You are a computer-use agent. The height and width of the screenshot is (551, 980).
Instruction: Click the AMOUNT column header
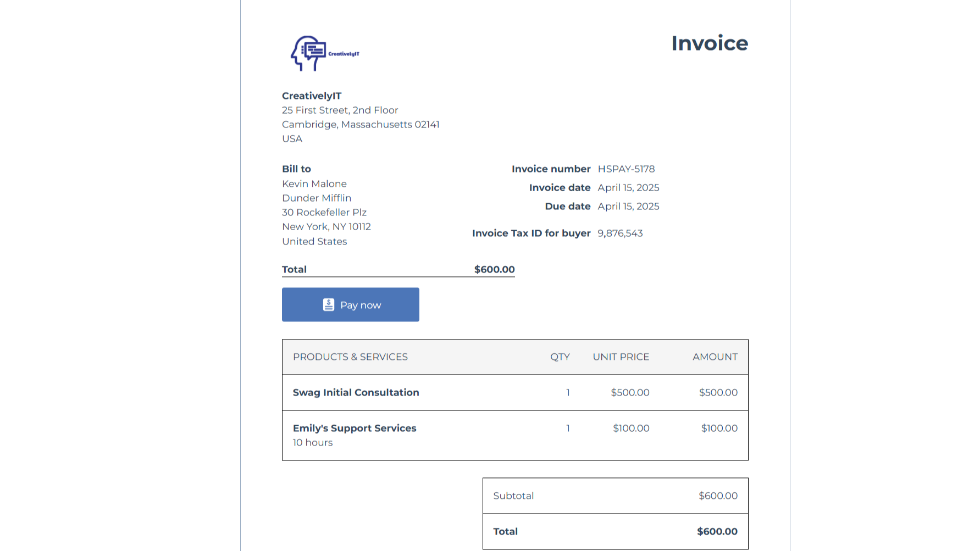(x=715, y=357)
